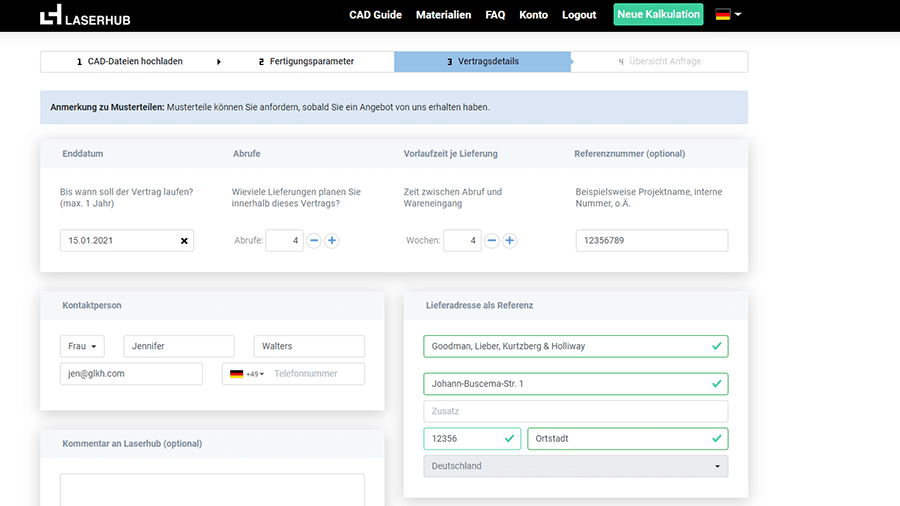
Task: Click the Kontaktperson heading
Action: 92,305
